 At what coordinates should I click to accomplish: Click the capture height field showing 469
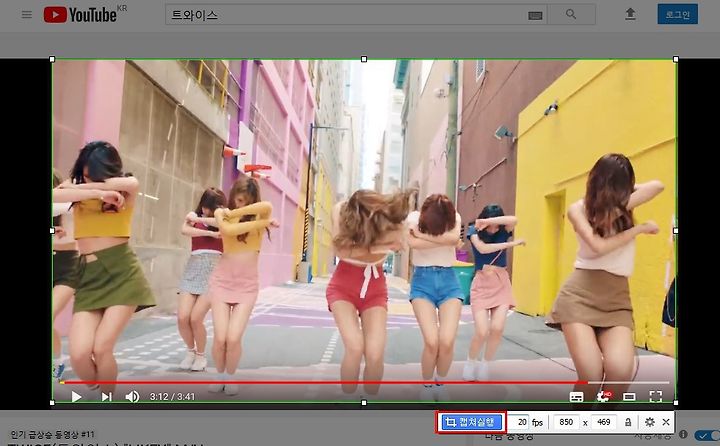point(603,422)
